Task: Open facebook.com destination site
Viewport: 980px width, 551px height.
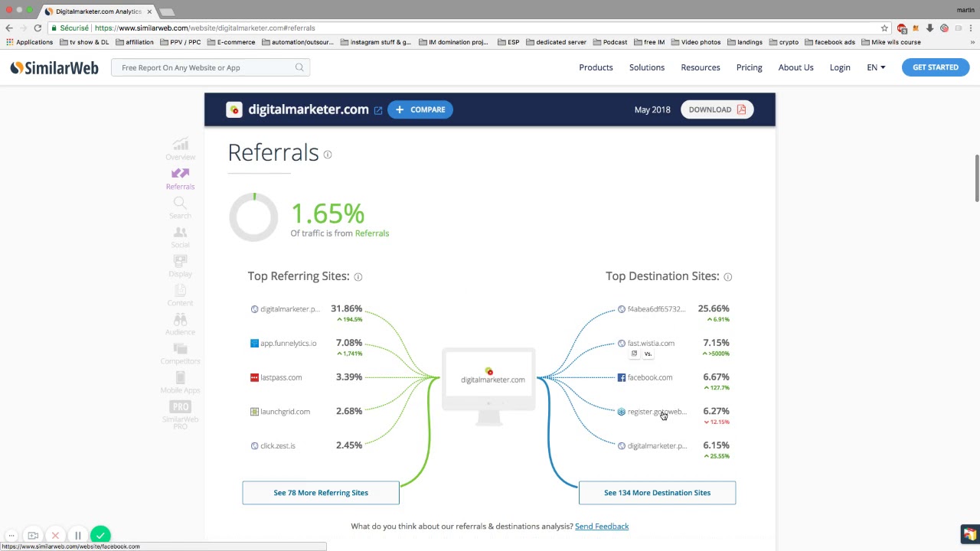Action: [650, 377]
